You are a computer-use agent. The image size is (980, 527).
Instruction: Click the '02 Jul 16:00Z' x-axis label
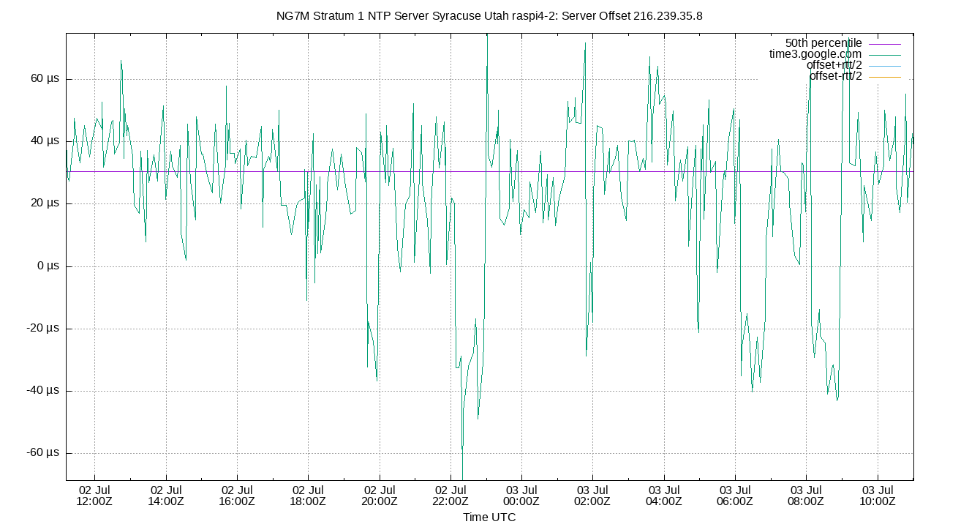[x=237, y=496]
